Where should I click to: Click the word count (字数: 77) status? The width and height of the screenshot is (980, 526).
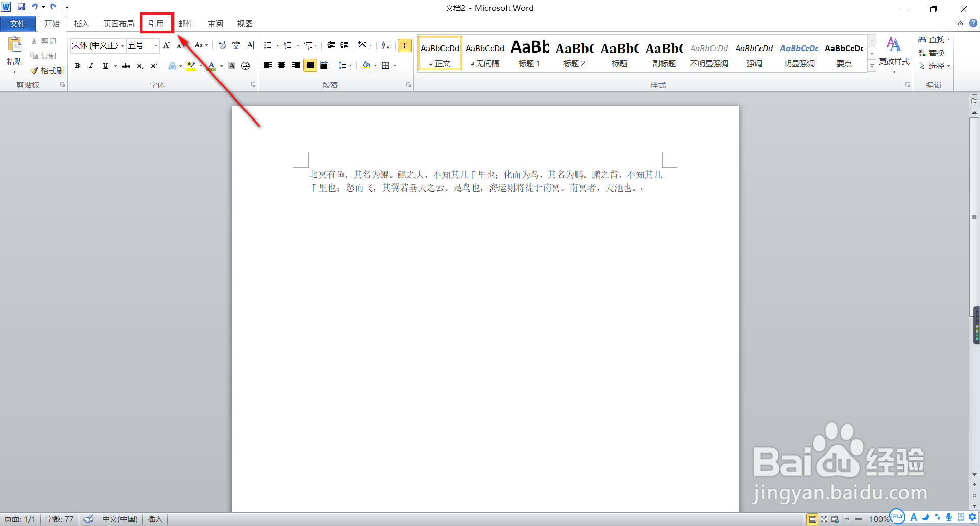point(60,519)
